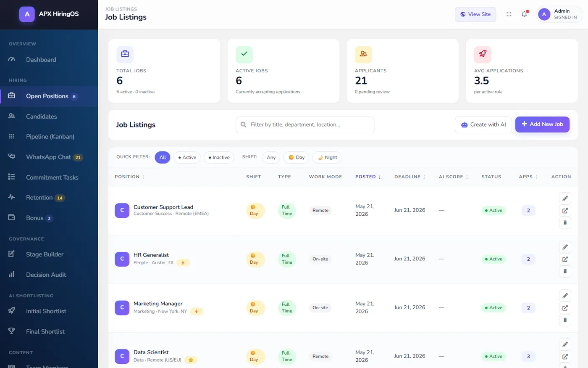Click the Active Jobs checkmark icon

pyautogui.click(x=244, y=55)
